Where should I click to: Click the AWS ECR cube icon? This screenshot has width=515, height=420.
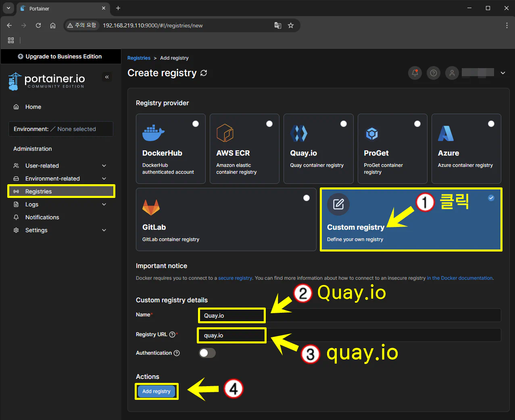[225, 133]
